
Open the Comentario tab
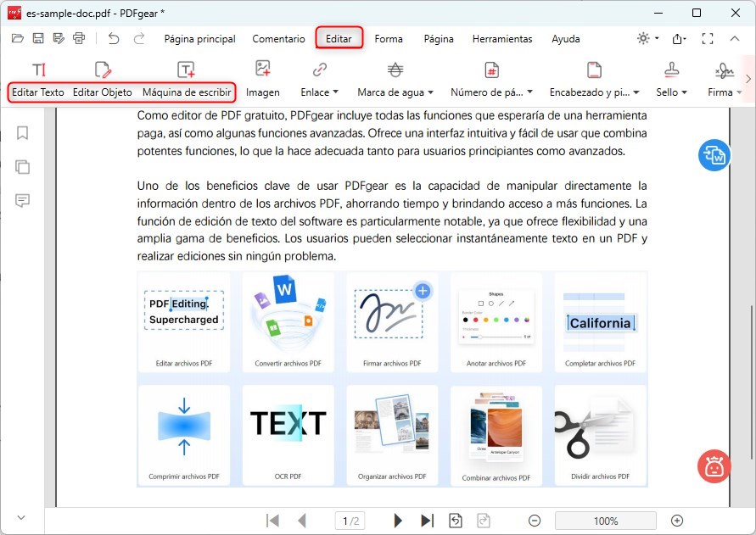coord(278,39)
